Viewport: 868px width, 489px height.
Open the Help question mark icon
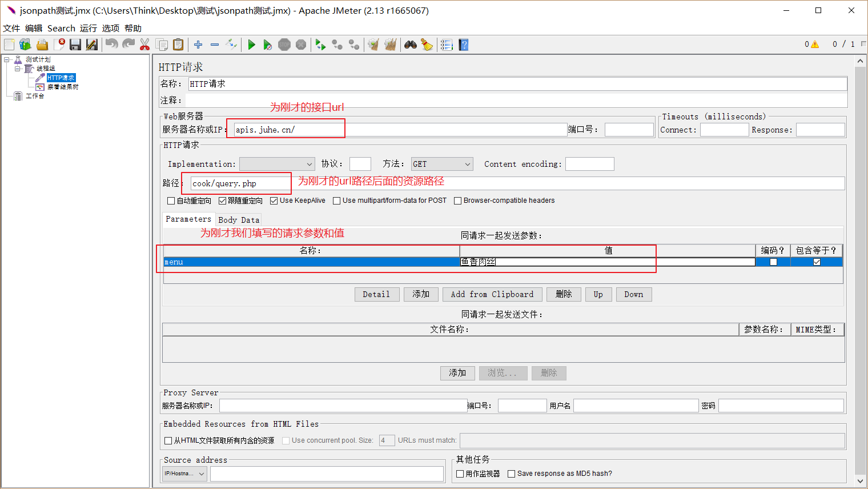click(x=463, y=45)
